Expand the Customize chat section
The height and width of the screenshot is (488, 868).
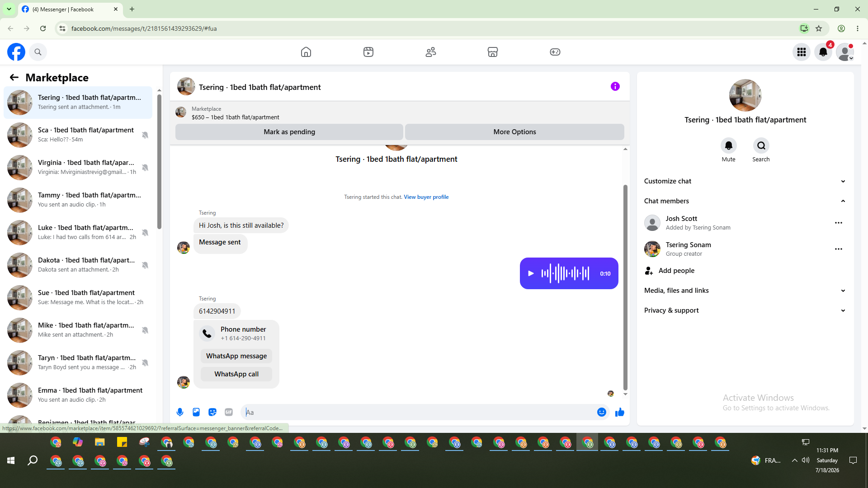(745, 181)
